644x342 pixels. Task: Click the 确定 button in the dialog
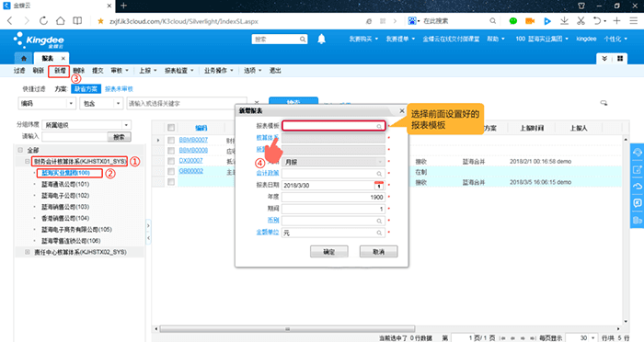point(329,252)
